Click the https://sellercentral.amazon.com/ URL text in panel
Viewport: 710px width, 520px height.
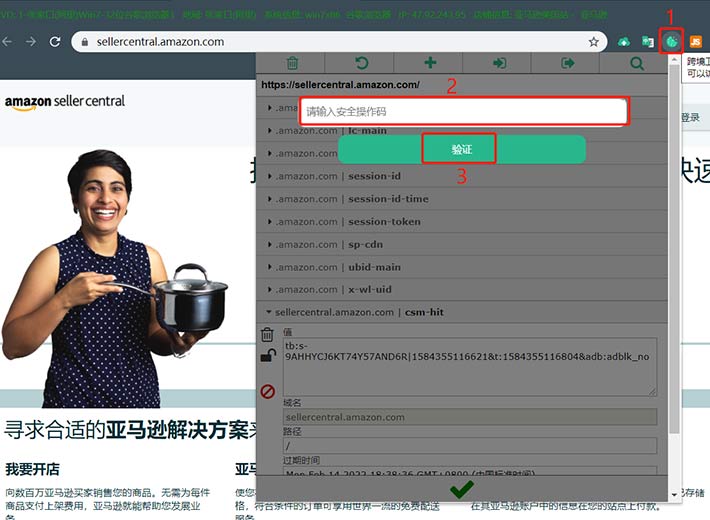pos(340,85)
